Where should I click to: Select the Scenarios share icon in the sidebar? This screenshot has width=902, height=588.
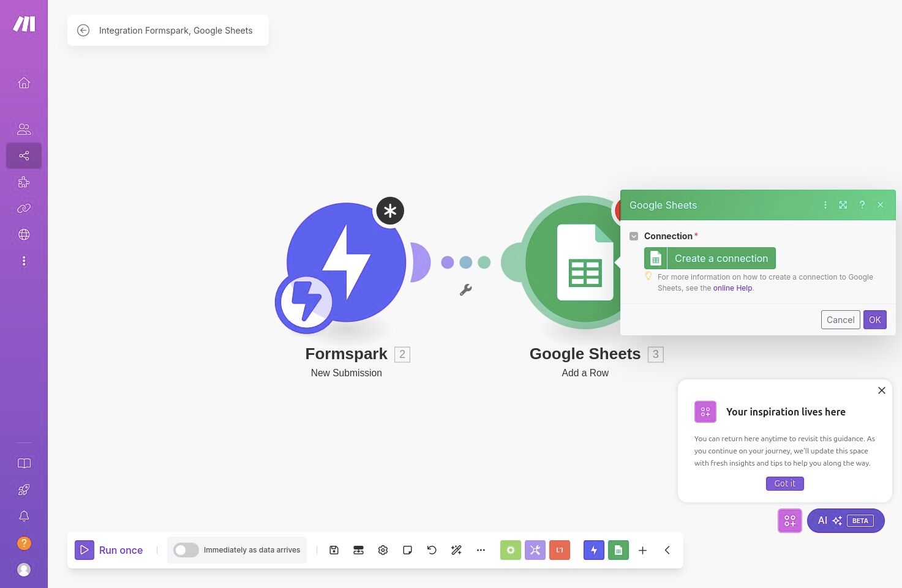tap(24, 155)
